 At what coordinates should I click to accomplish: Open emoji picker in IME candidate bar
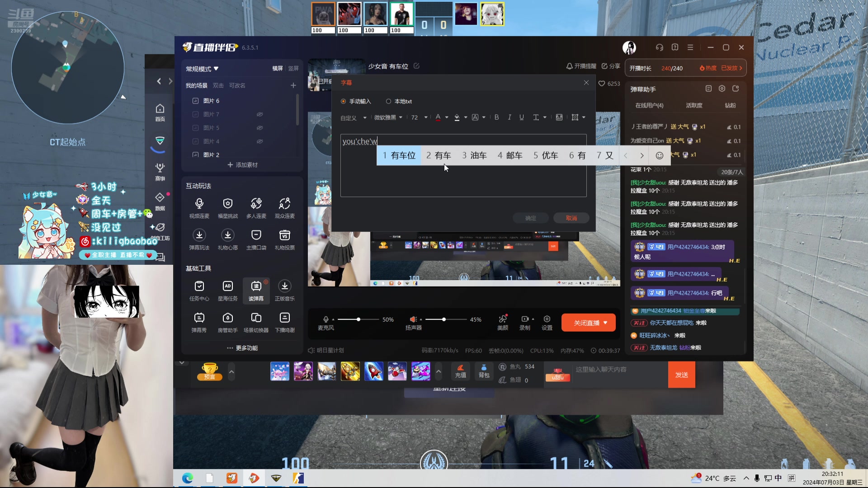point(660,155)
